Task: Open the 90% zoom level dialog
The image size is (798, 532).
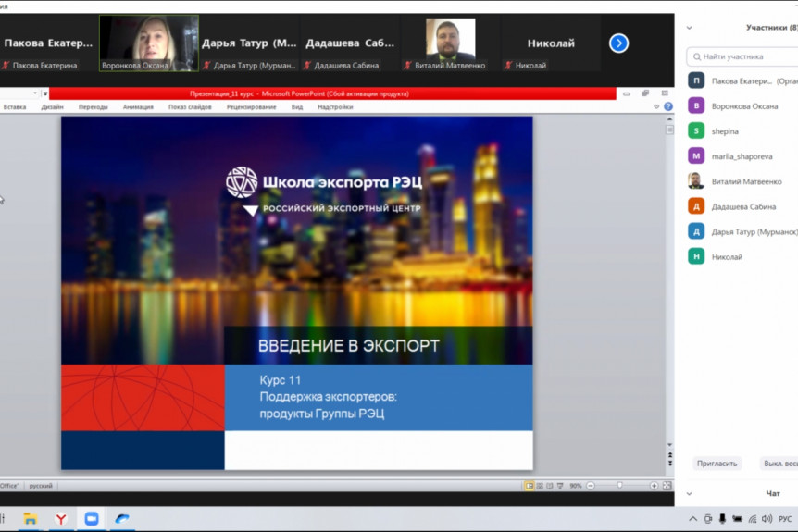Action: pyautogui.click(x=576, y=486)
